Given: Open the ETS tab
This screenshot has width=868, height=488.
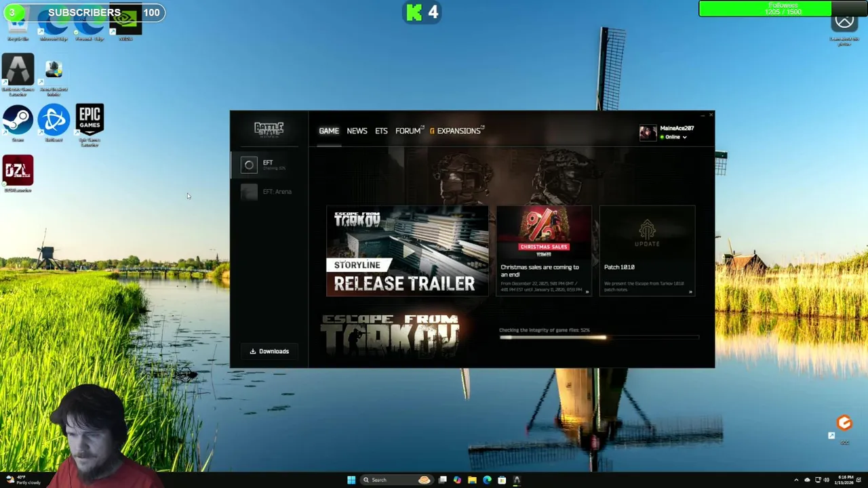Looking at the screenshot, I should tap(381, 131).
